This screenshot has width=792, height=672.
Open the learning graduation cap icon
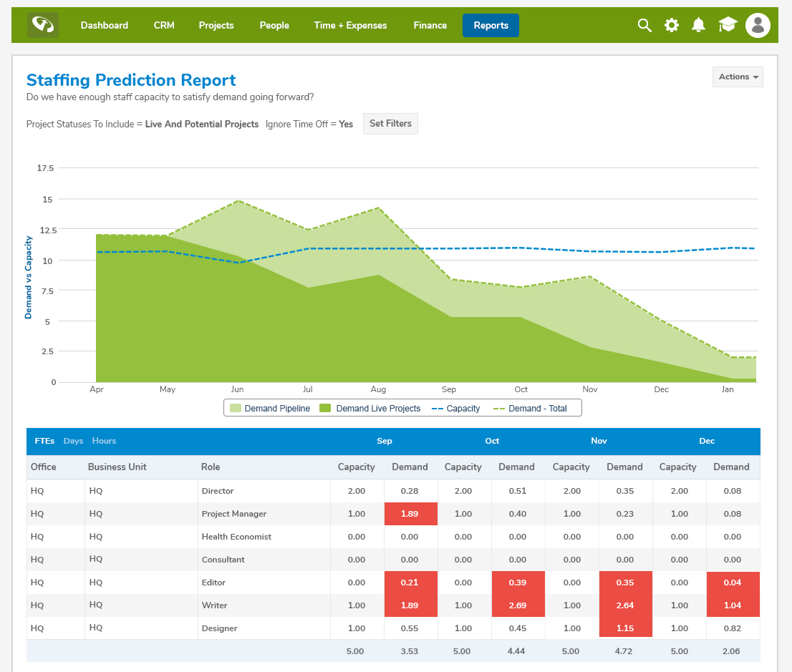[728, 24]
